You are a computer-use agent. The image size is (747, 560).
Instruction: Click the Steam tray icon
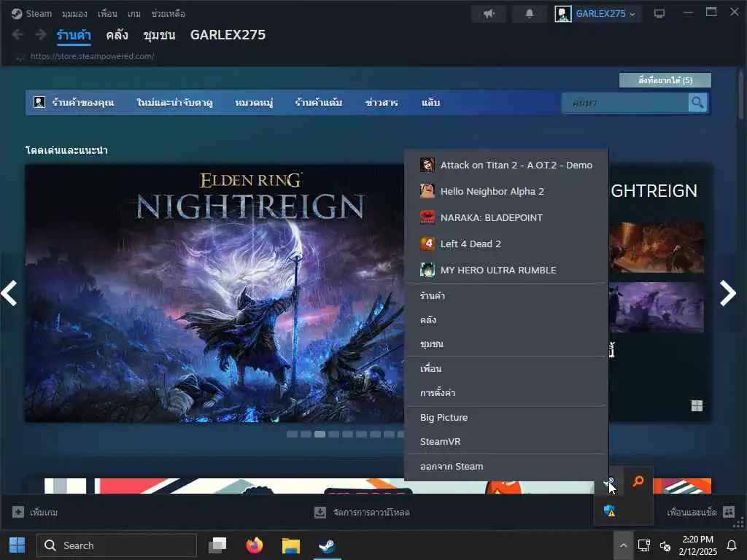608,483
